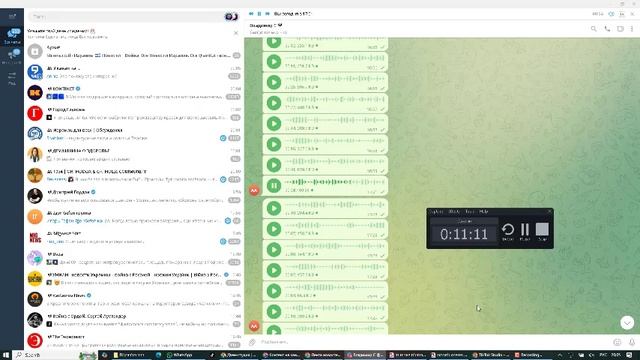This screenshot has height=360, width=640.
Task: Record a voice message with the microphone icon
Action: (632, 342)
